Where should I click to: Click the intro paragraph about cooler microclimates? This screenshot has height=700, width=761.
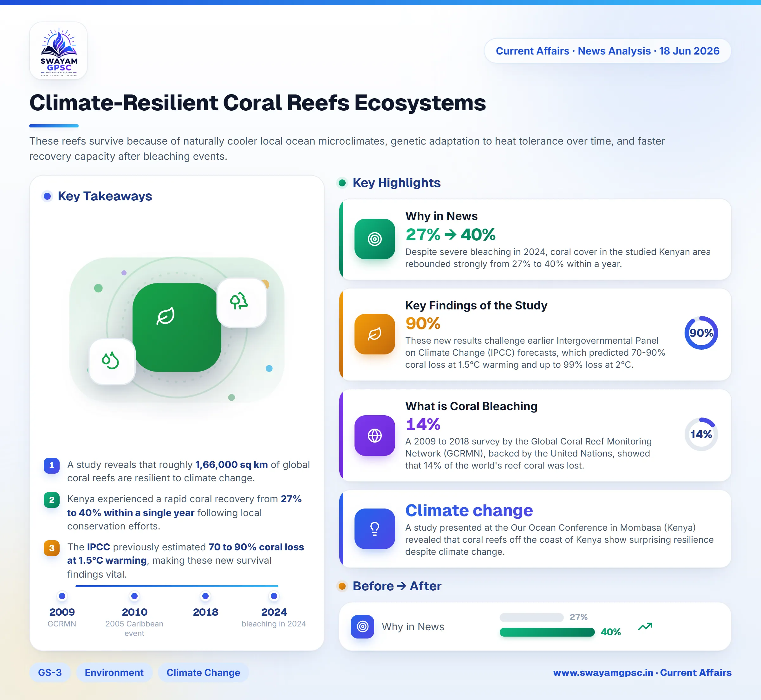tap(347, 149)
